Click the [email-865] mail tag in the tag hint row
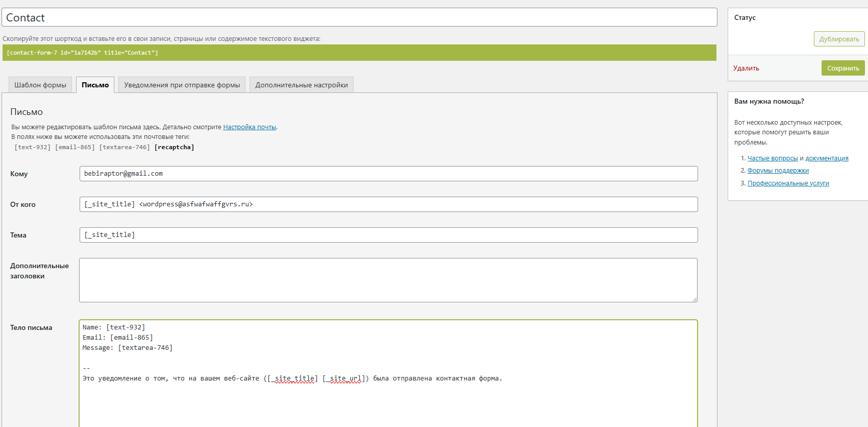This screenshot has height=427, width=868. [x=75, y=147]
